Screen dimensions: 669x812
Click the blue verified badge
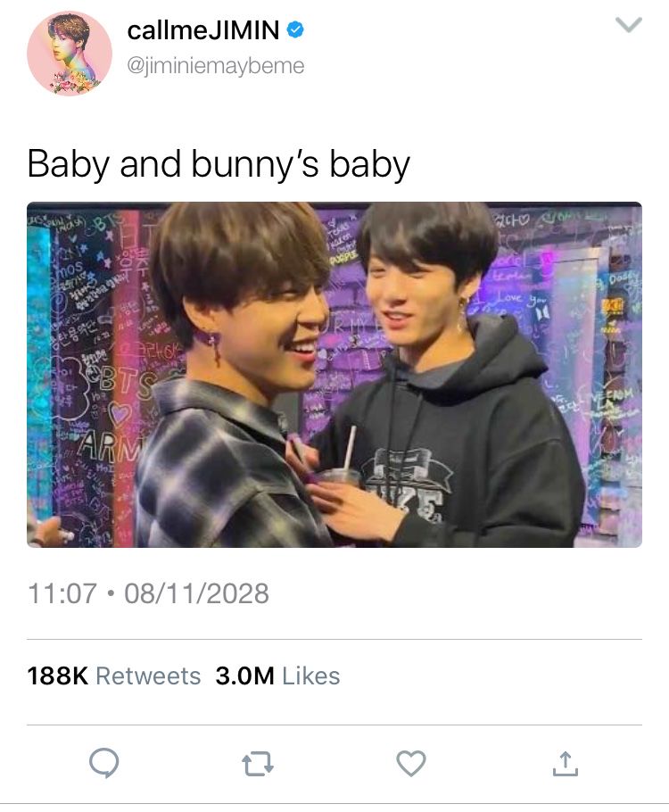point(294,30)
